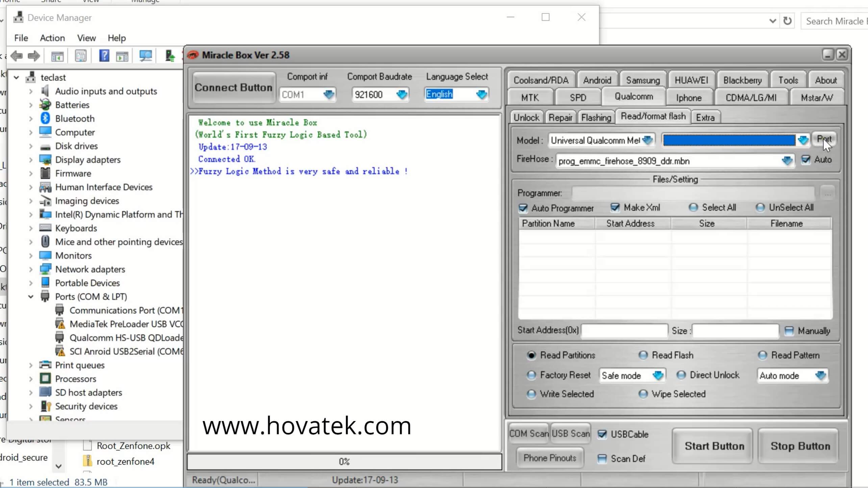Click the Print queues icon
The image size is (868, 488).
[x=45, y=365]
